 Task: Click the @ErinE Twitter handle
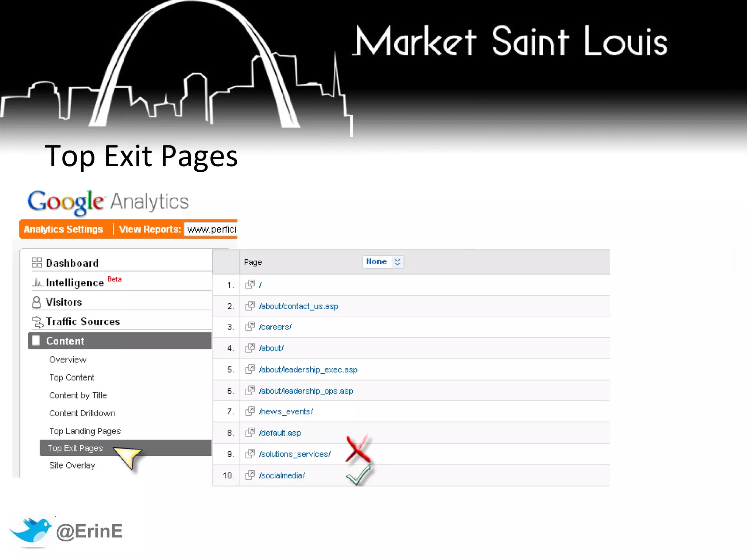[x=89, y=531]
